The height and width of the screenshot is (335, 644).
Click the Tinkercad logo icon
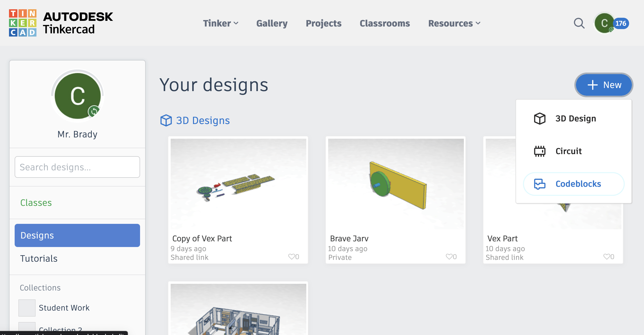point(23,23)
